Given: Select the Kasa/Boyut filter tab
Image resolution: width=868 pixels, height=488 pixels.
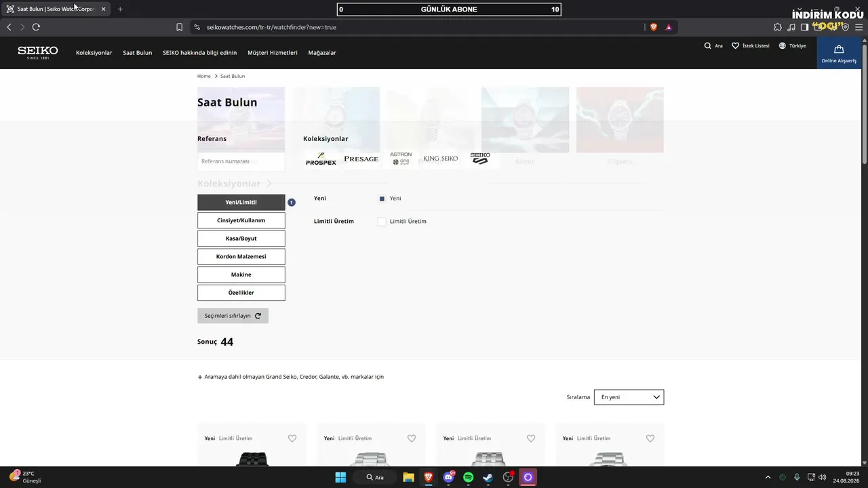Looking at the screenshot, I should (241, 239).
